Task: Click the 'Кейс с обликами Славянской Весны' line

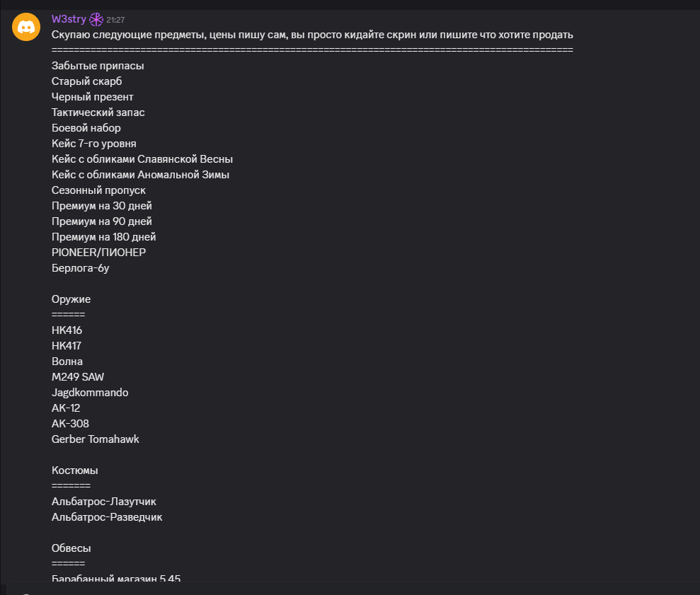Action: 142,159
